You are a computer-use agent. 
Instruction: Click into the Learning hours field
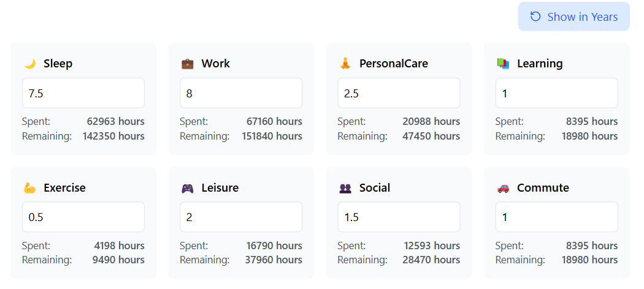coord(556,93)
